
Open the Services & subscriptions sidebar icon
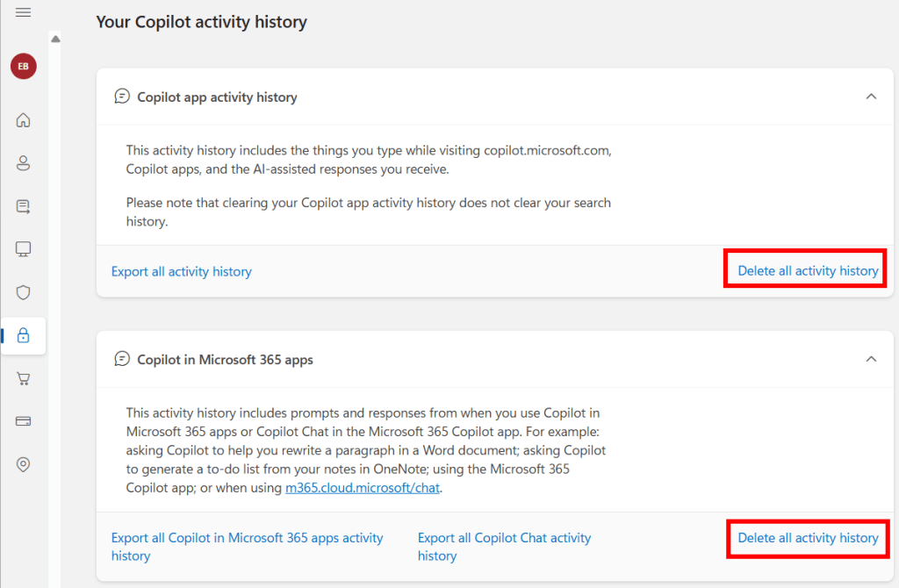[x=24, y=207]
